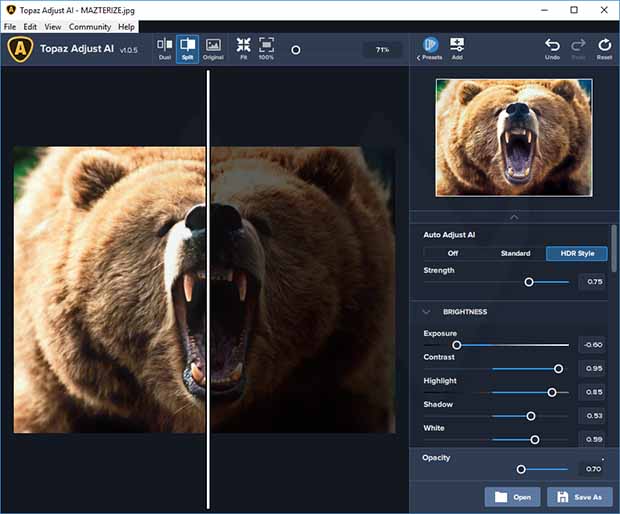The height and width of the screenshot is (514, 620).
Task: Open the Presets panel
Action: point(430,48)
